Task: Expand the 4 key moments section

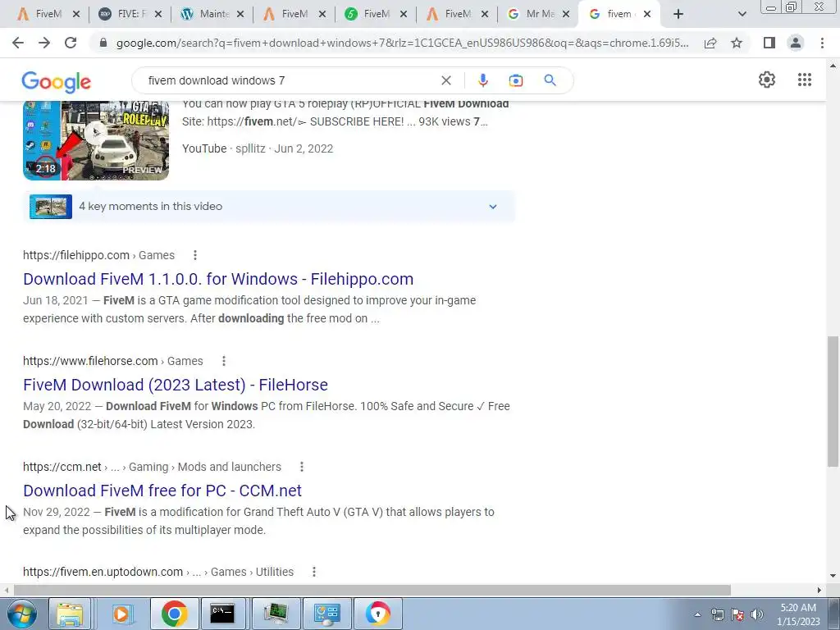Action: click(x=493, y=206)
